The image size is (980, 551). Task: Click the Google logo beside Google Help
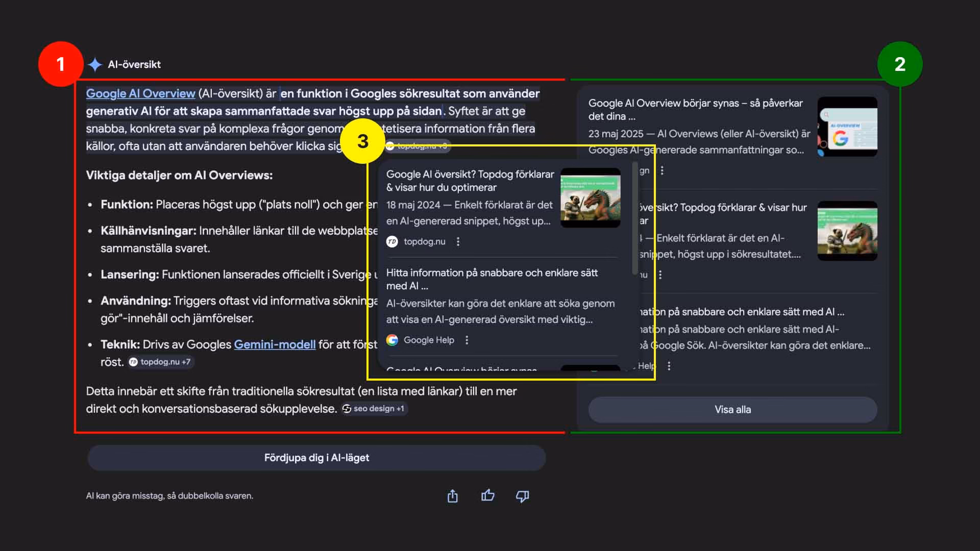[392, 340]
